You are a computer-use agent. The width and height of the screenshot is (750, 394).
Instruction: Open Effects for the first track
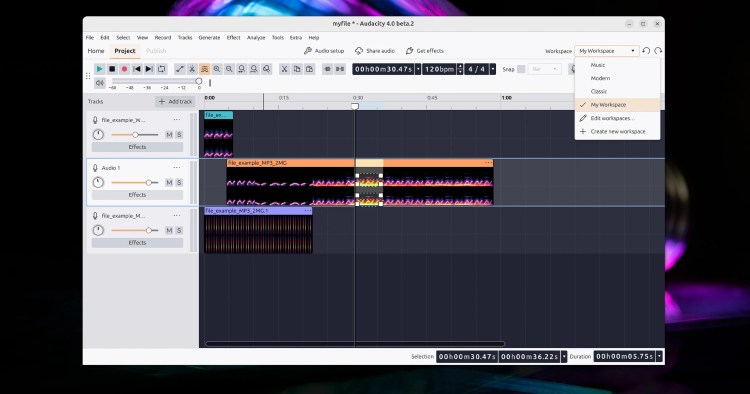point(137,147)
